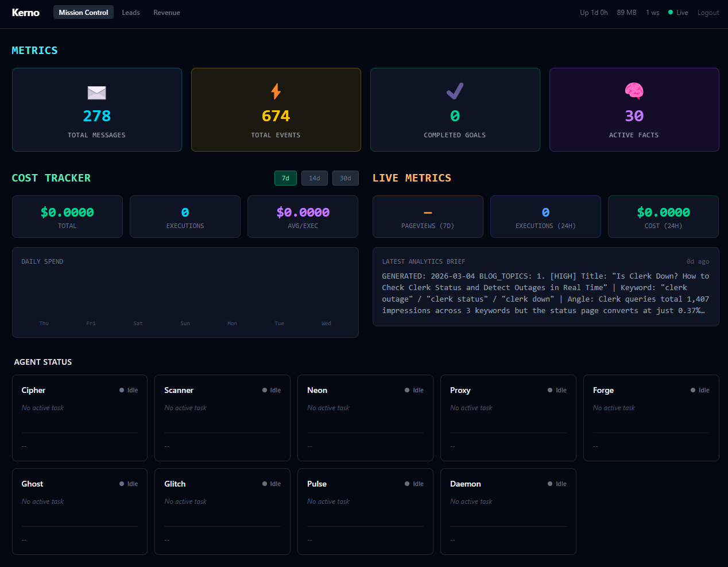Click the Mission Control tab
Screen dimensions: 728x567
(83, 11)
